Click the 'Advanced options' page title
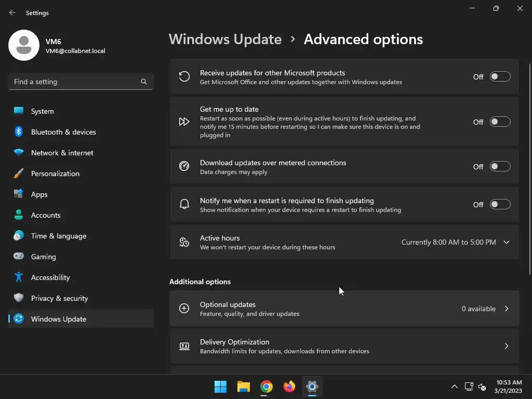The image size is (532, 399). click(363, 39)
